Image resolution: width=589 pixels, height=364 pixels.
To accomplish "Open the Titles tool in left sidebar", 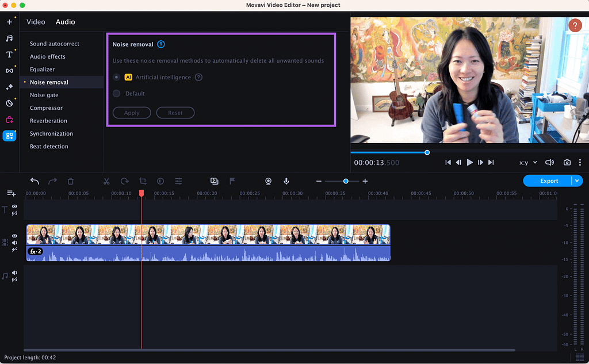I will [x=9, y=54].
